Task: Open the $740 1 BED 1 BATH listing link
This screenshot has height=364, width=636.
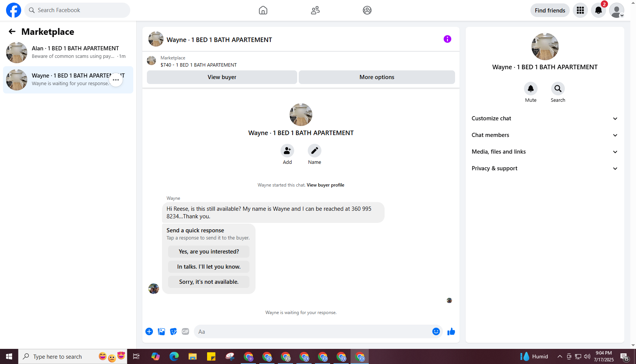Action: point(199,65)
